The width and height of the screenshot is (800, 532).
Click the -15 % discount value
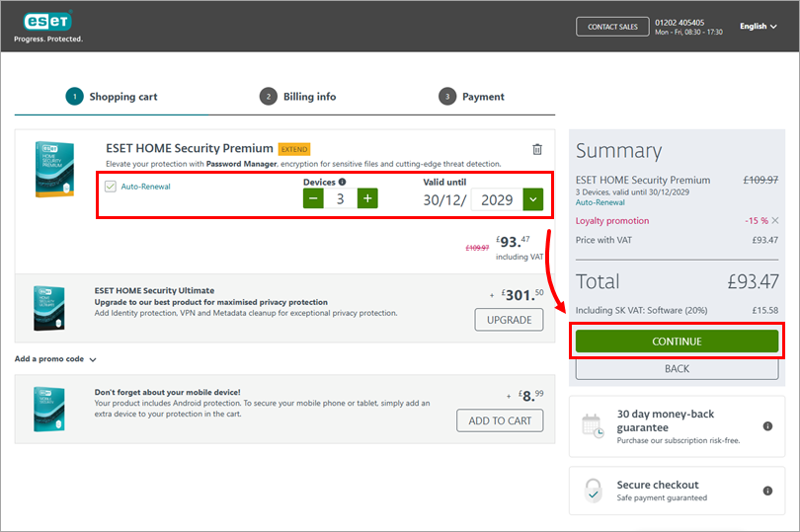point(757,221)
